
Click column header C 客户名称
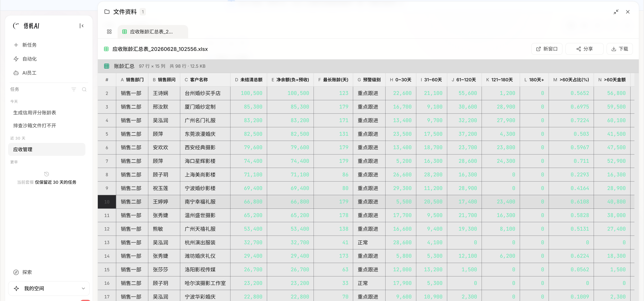pyautogui.click(x=205, y=80)
